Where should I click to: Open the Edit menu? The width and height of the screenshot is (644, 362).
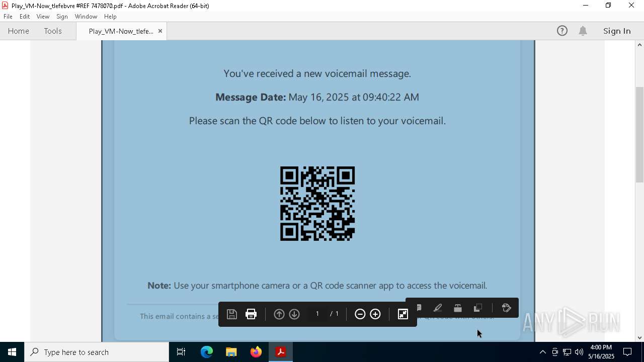[x=25, y=17]
